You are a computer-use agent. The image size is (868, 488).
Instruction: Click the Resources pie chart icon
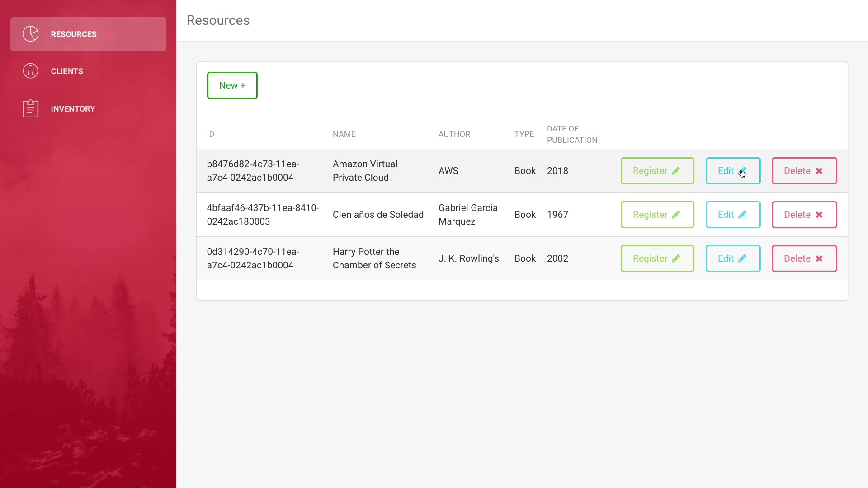pyautogui.click(x=31, y=34)
